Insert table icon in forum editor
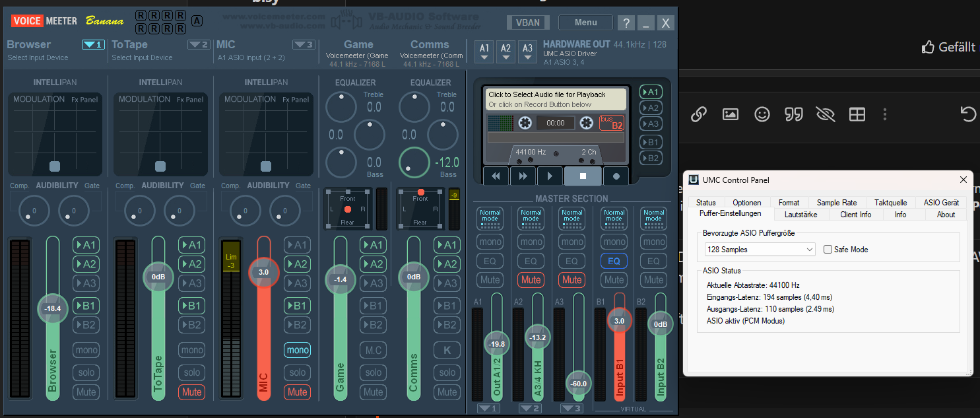The image size is (980, 418). [x=857, y=114]
